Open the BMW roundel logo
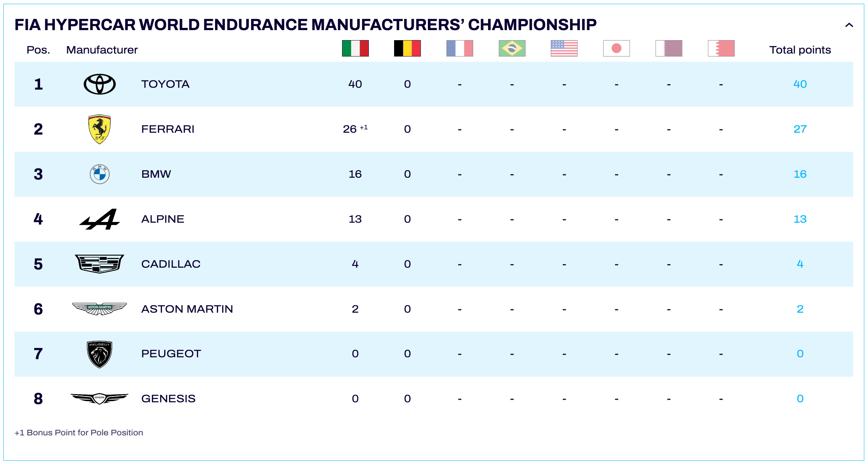This screenshot has height=464, width=868. click(x=100, y=174)
